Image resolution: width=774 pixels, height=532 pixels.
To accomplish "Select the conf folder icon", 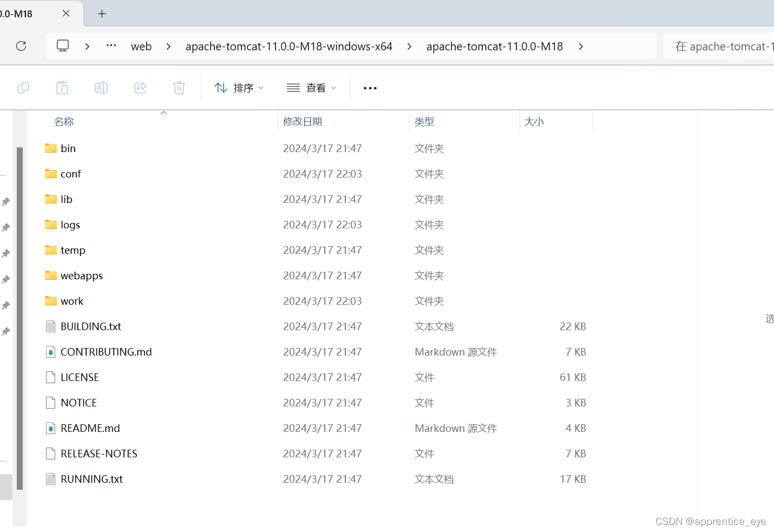I will tap(51, 174).
